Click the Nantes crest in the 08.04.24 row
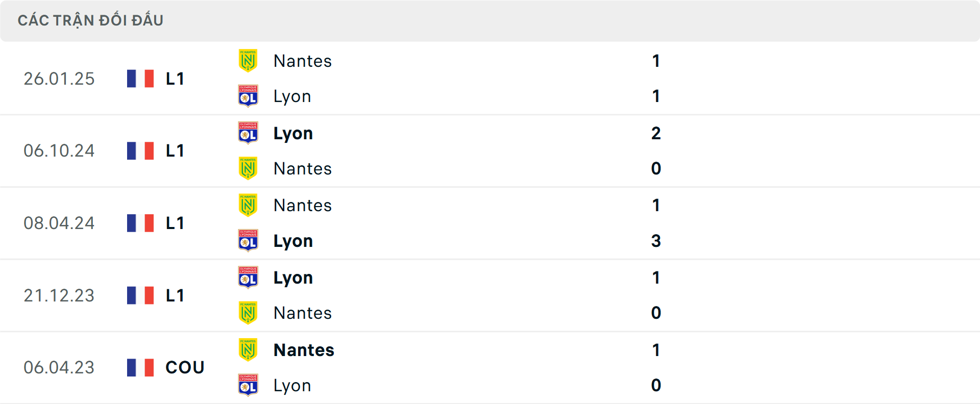980x404 pixels. (248, 205)
